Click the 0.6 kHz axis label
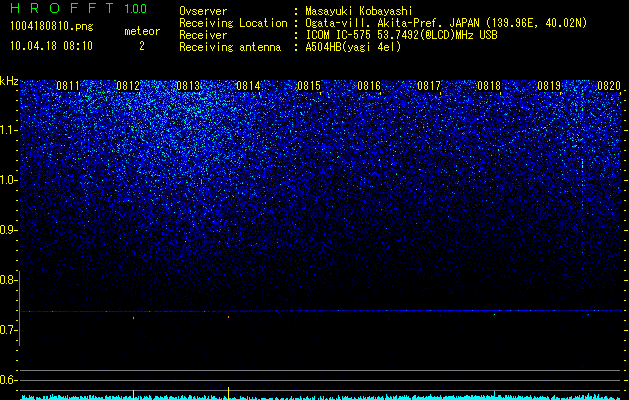Image resolution: width=629 pixels, height=400 pixels. (7, 380)
